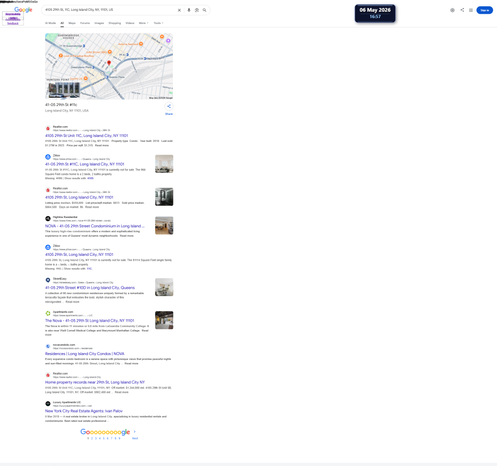Switch to the Maps tab
Screen dimensions: 500x466
coord(72,23)
